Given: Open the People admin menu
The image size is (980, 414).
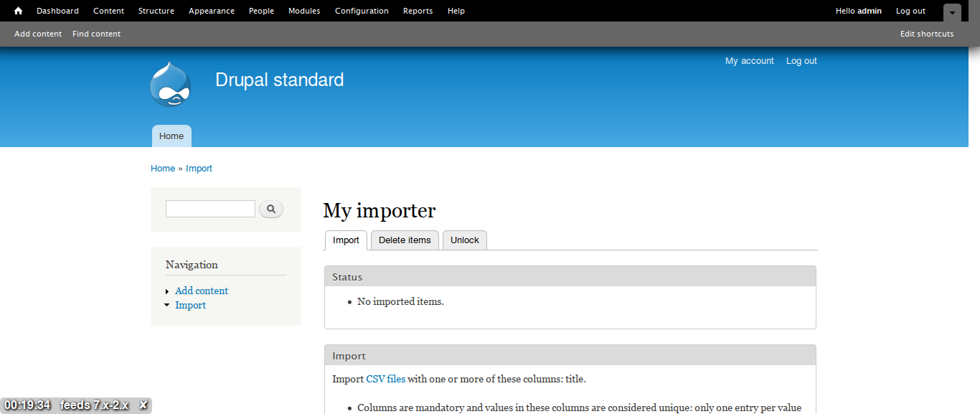Looking at the screenshot, I should pyautogui.click(x=261, y=11).
